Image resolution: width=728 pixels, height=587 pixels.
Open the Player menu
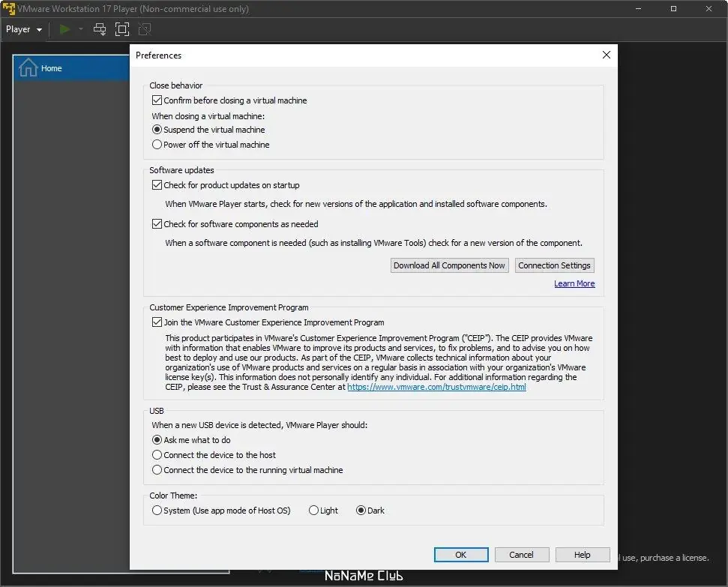[x=24, y=29]
